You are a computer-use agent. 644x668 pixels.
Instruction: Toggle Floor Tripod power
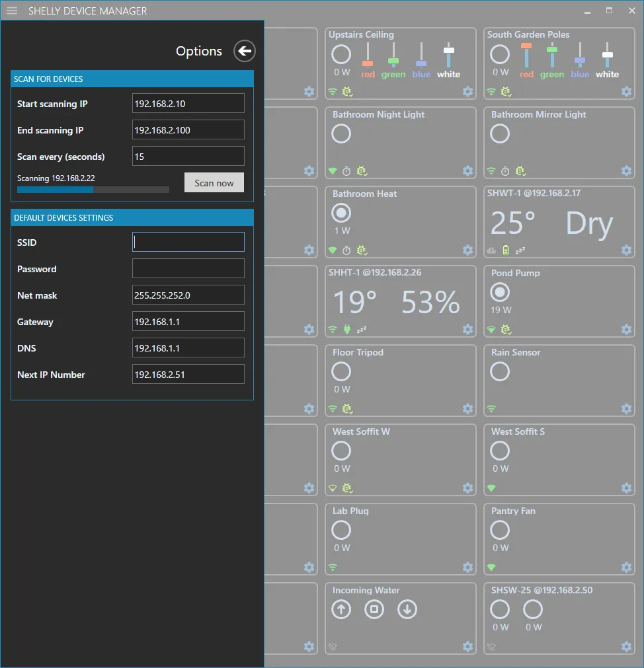coord(341,371)
